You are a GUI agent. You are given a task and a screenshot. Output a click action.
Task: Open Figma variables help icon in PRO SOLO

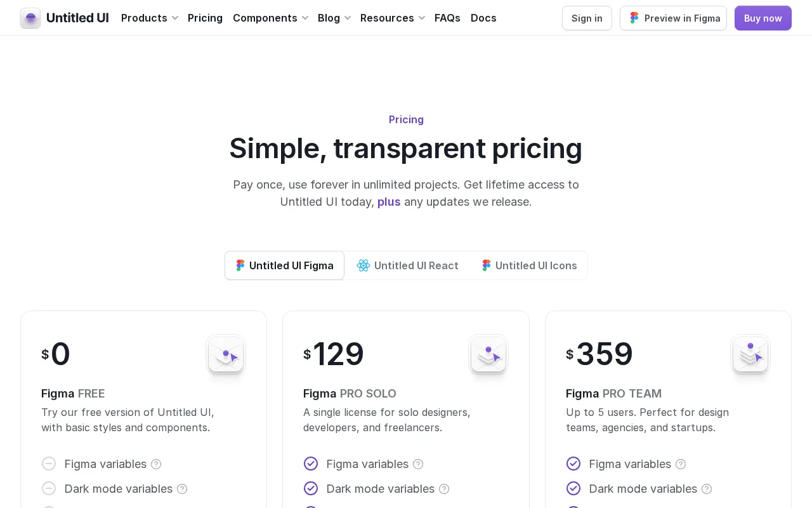click(x=418, y=464)
